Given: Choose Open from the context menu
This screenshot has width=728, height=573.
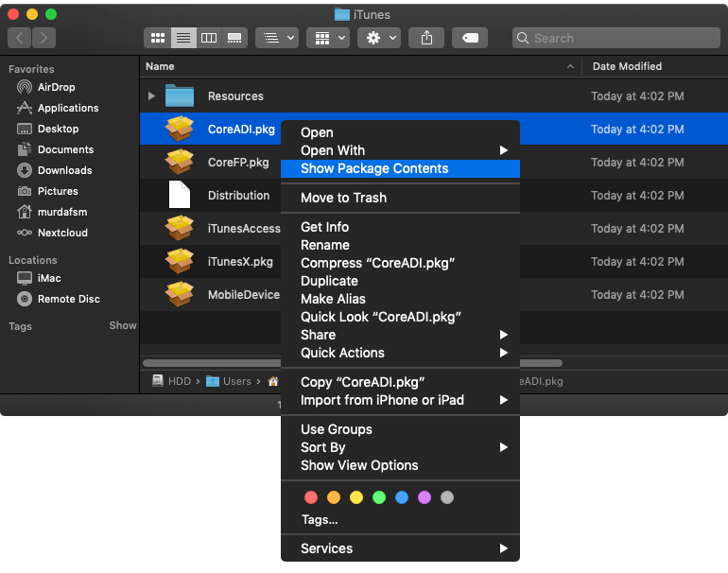Looking at the screenshot, I should (x=400, y=132).
